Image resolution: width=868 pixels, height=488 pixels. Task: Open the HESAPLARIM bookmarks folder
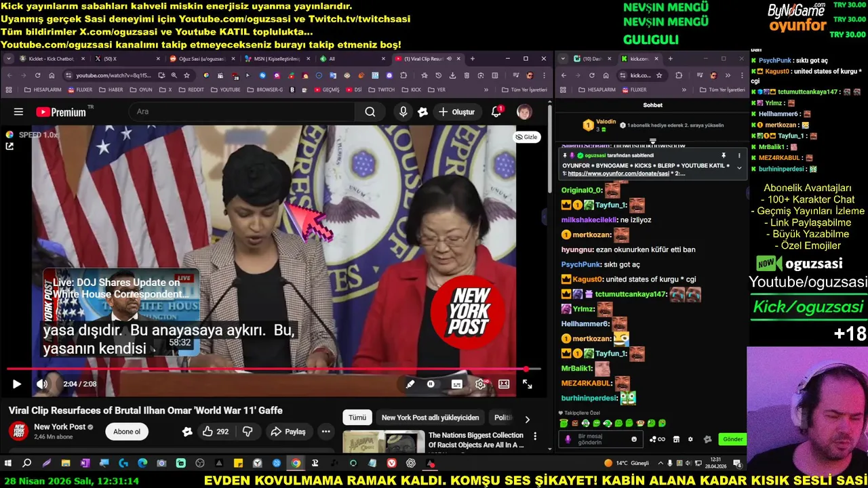click(x=42, y=89)
